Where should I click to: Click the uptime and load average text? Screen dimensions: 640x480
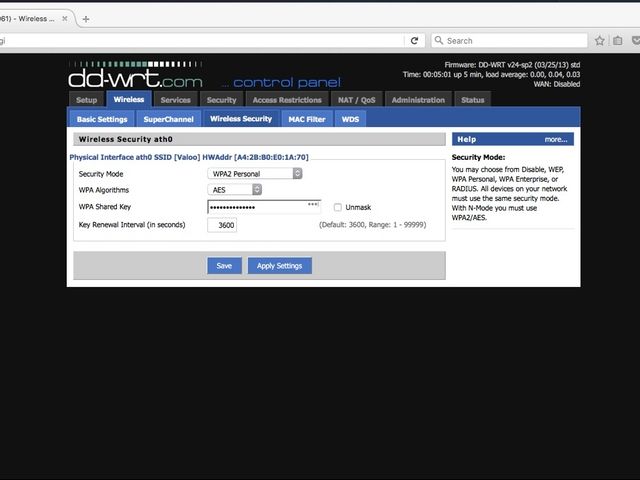491,75
